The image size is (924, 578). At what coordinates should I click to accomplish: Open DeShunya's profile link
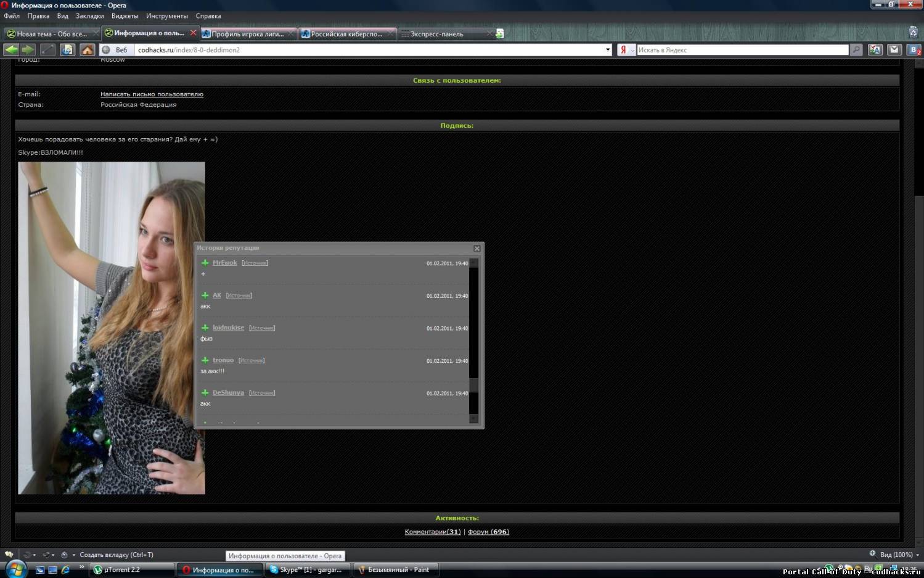228,392
